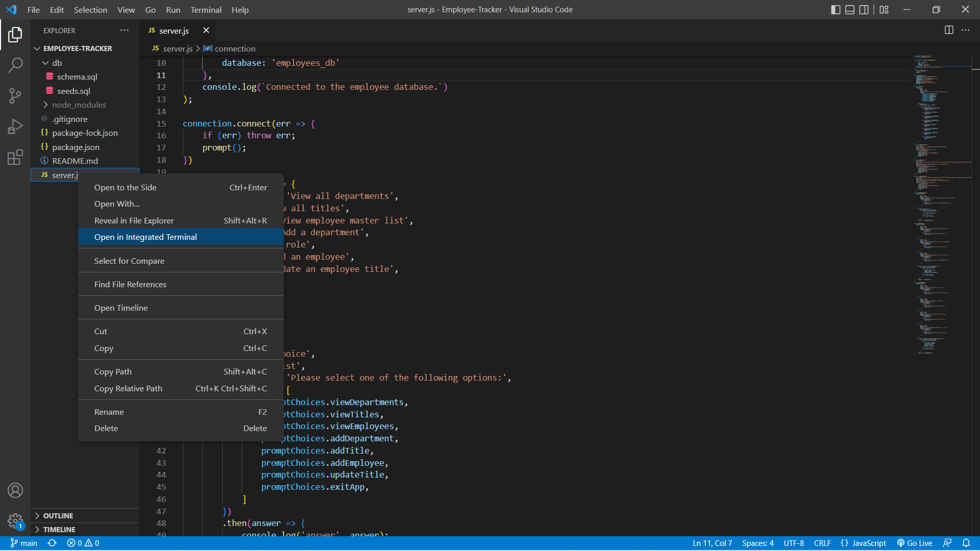Collapse the db folder
Viewport: 980px width, 551px height.
click(85, 63)
